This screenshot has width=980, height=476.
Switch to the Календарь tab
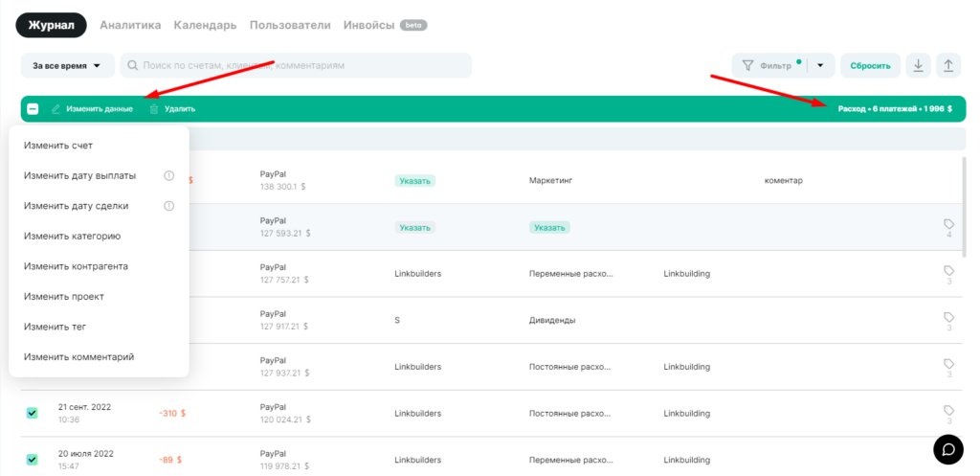pos(206,26)
